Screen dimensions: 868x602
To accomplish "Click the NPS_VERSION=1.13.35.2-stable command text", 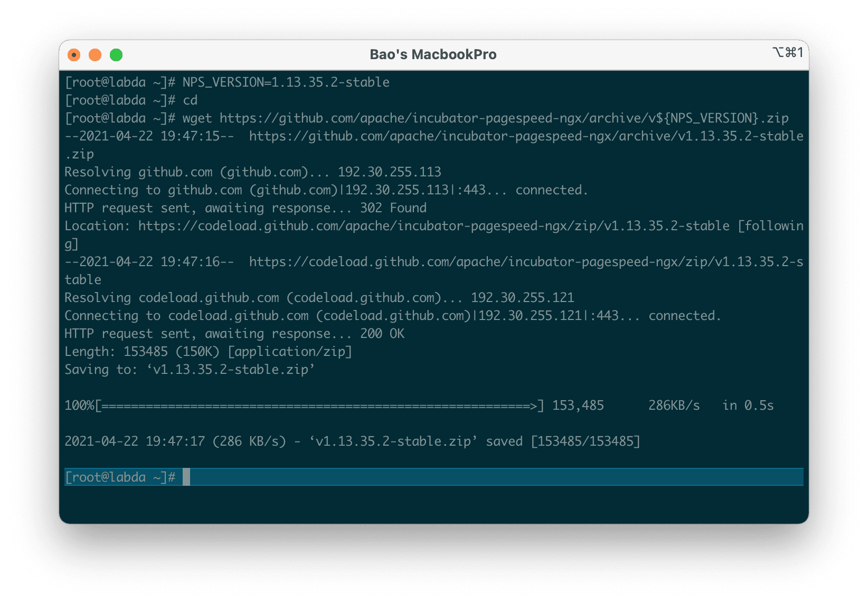I will click(x=285, y=82).
